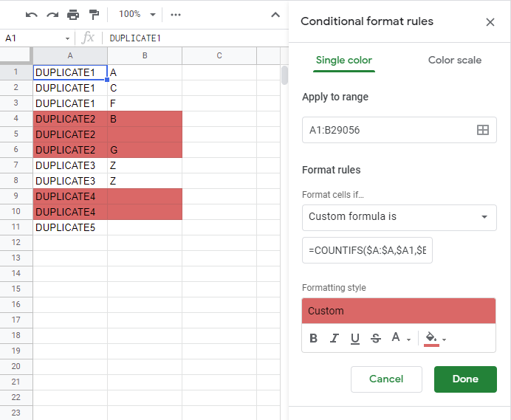The height and width of the screenshot is (420, 511).
Task: Open the Custom formula is dropdown
Action: (x=399, y=217)
